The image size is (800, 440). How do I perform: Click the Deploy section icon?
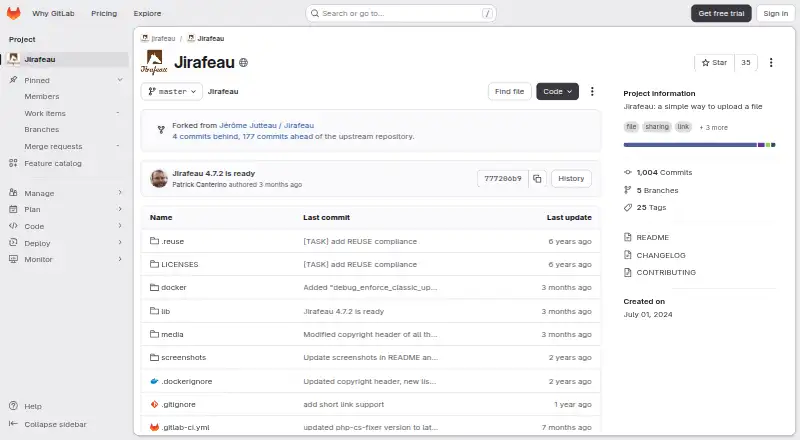pyautogui.click(x=13, y=243)
